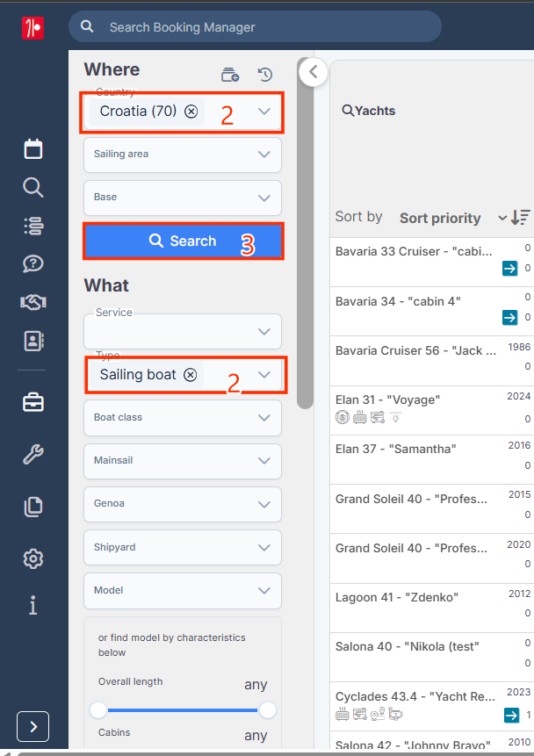
Task: Remove the Croatia (70) country filter
Action: (191, 112)
